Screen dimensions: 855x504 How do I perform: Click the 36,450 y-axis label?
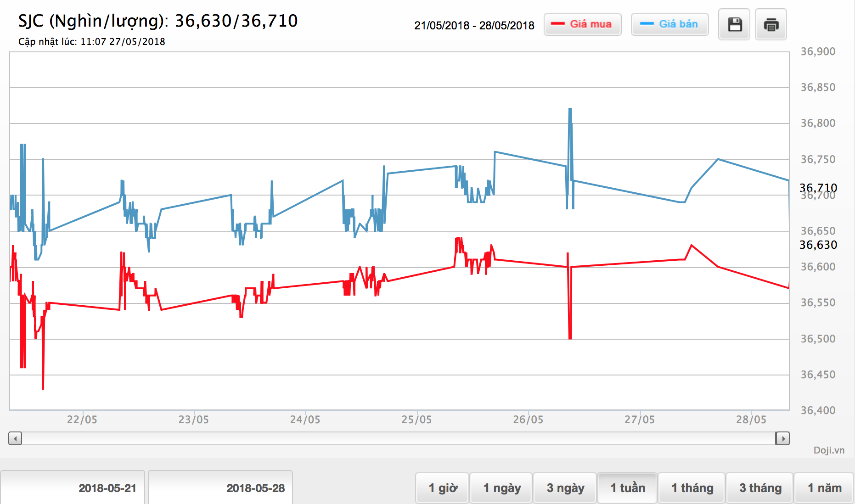click(818, 375)
